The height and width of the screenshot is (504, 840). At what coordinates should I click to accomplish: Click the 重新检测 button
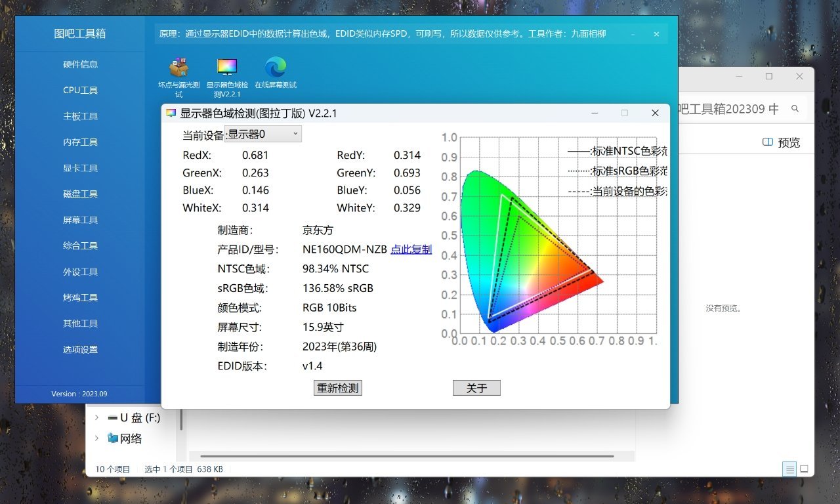pos(338,388)
